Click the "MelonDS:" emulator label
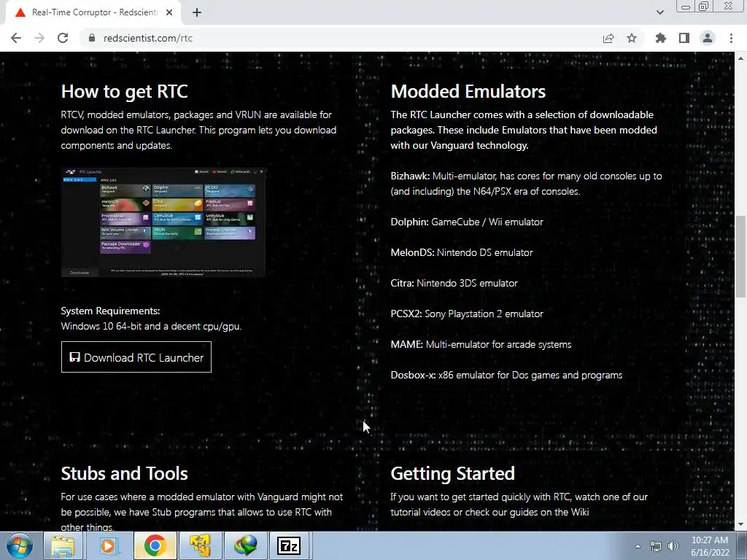 [x=413, y=252]
